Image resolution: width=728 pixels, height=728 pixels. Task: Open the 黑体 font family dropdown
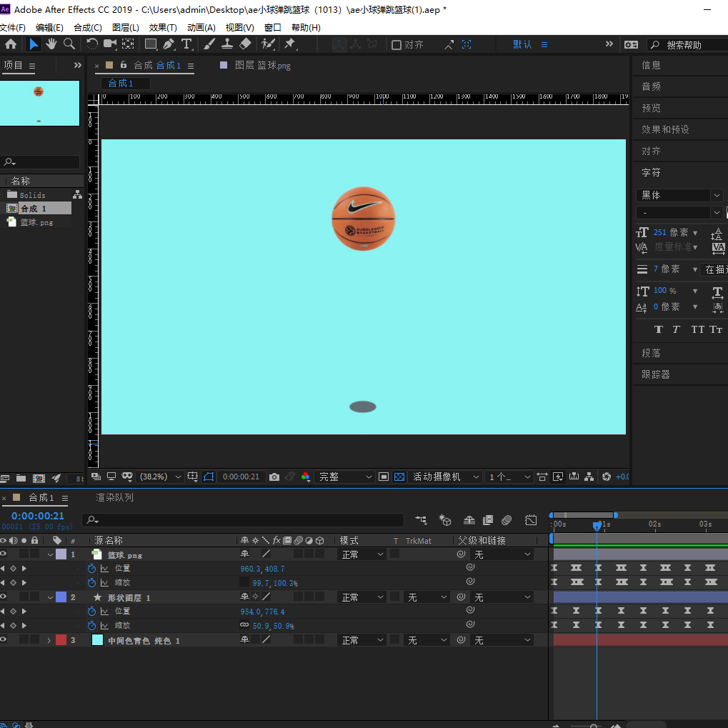tap(717, 195)
